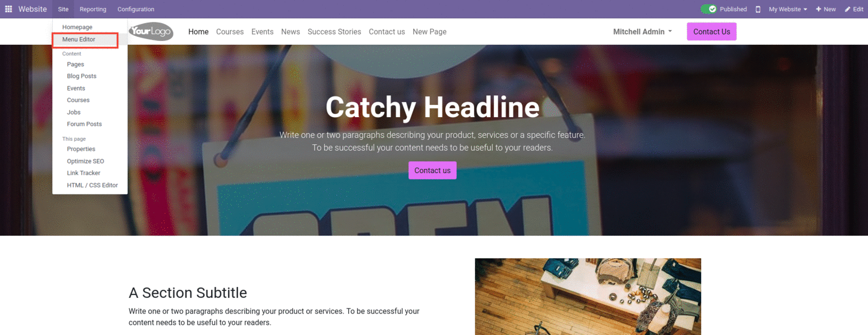Click the clothing store image
The height and width of the screenshot is (335, 868).
588,297
